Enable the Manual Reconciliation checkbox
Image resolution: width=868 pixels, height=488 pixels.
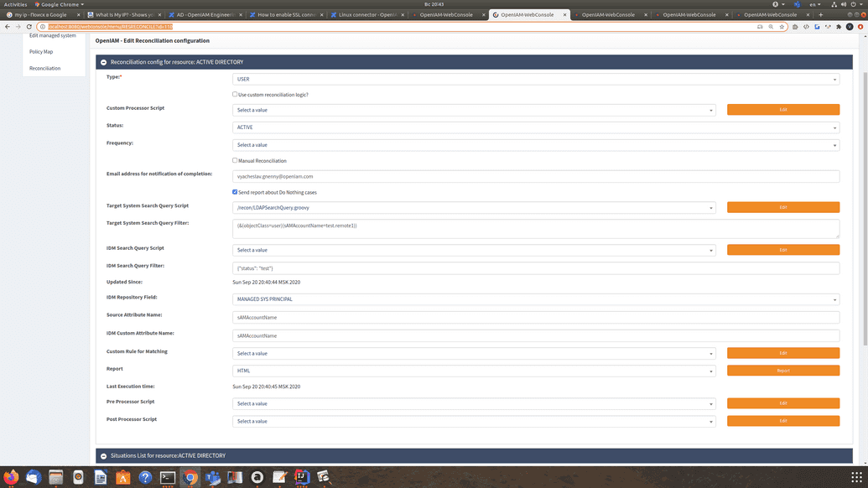tap(235, 160)
